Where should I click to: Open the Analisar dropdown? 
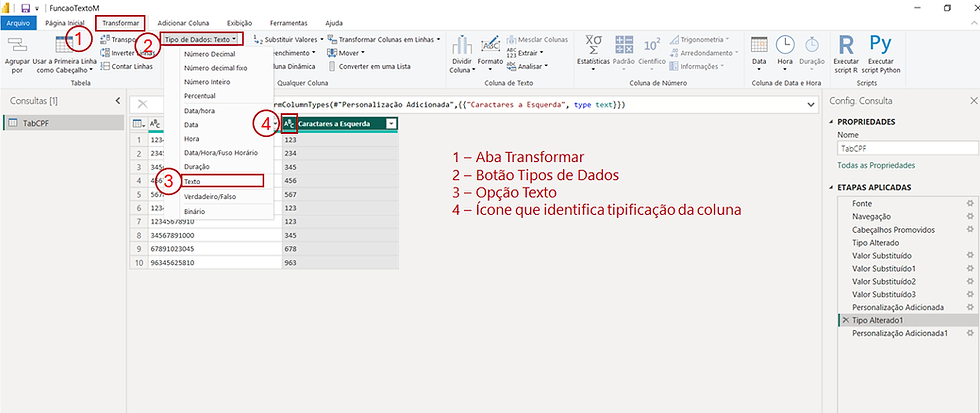point(527,66)
